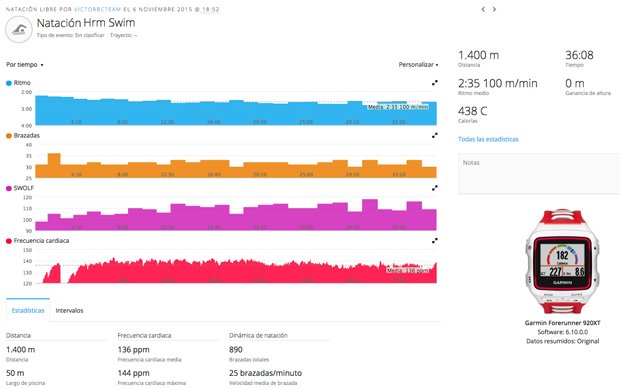
Task: Expand the SWOLF chart fullscreen
Action: point(435,188)
